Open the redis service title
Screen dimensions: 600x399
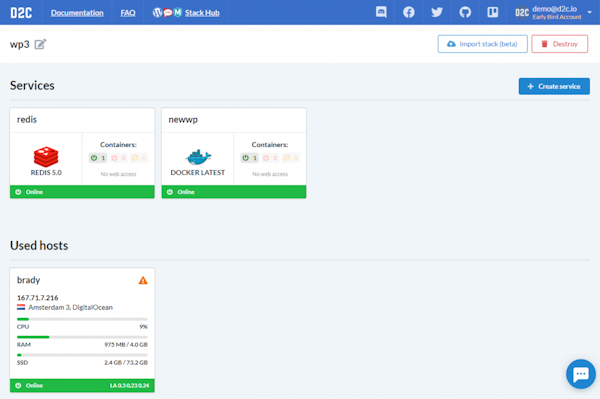tap(27, 119)
